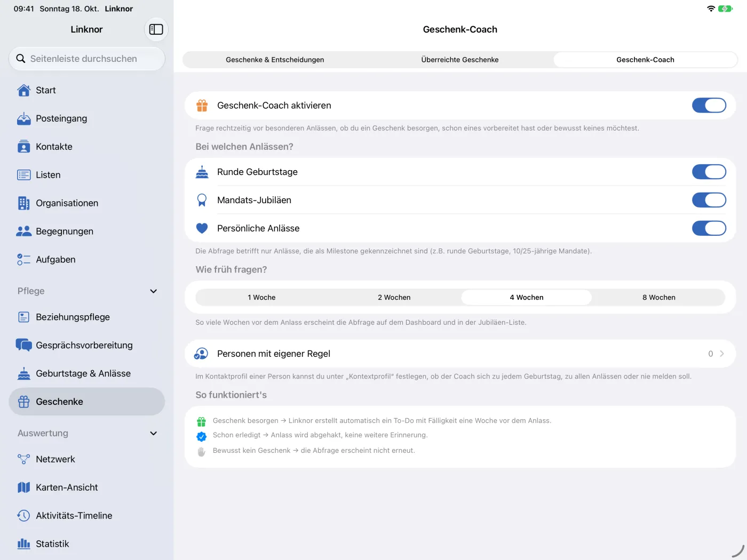
Task: Click the Persönliche Anlässe heart icon
Action: point(202,228)
